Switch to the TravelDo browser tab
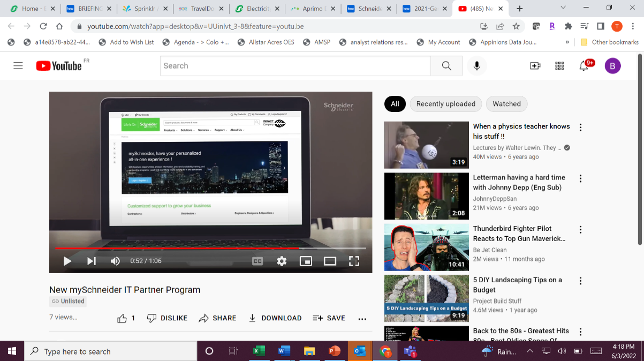 point(201,9)
